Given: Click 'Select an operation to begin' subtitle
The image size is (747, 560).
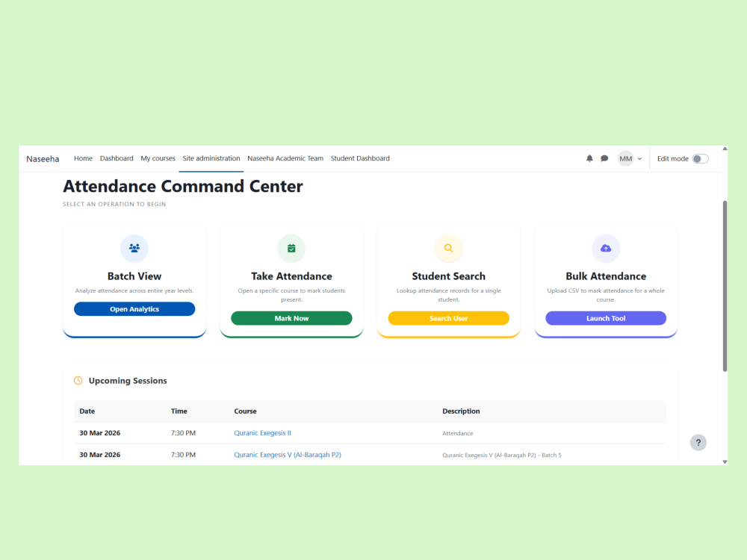Looking at the screenshot, I should click(114, 205).
